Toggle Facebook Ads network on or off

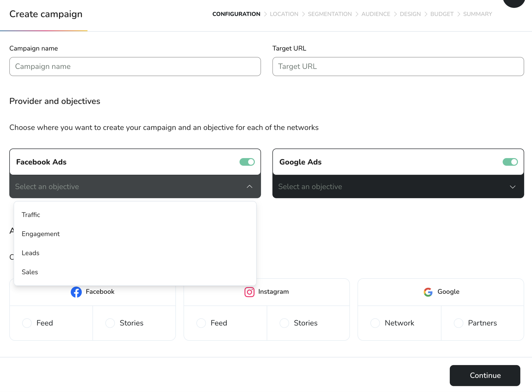coord(247,162)
